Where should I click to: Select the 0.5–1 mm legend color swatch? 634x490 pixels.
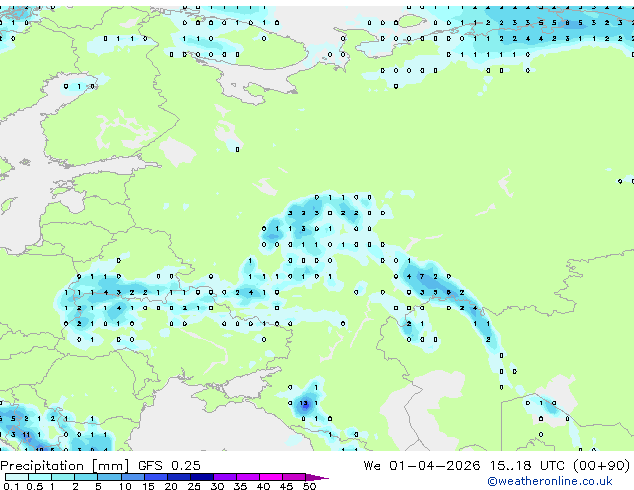click(x=40, y=477)
